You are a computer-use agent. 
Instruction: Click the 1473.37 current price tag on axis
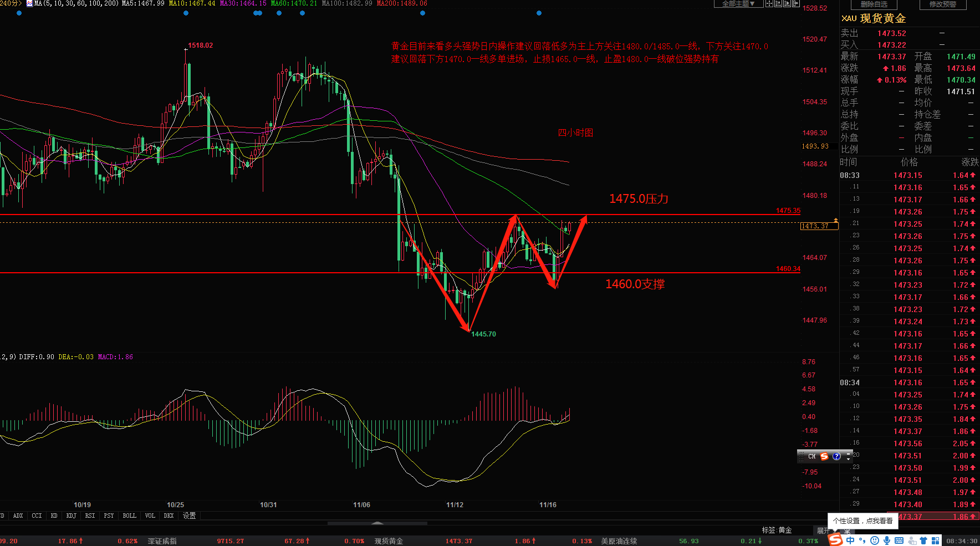tap(819, 226)
